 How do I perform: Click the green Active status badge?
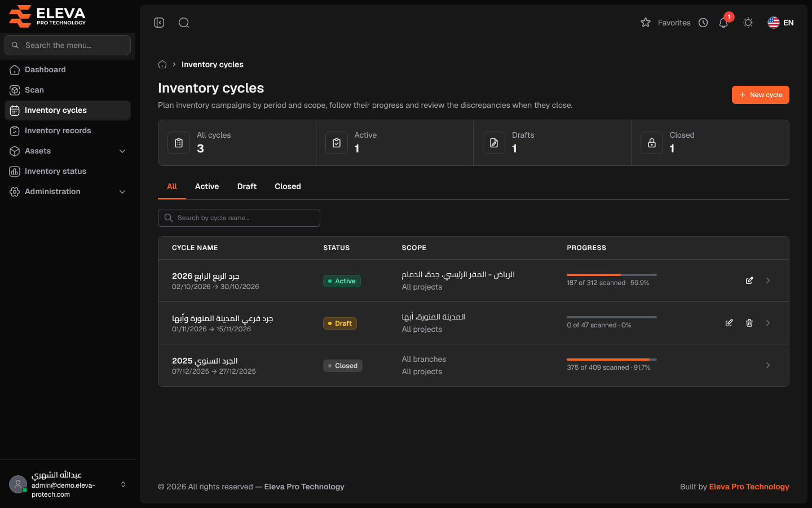tap(342, 281)
